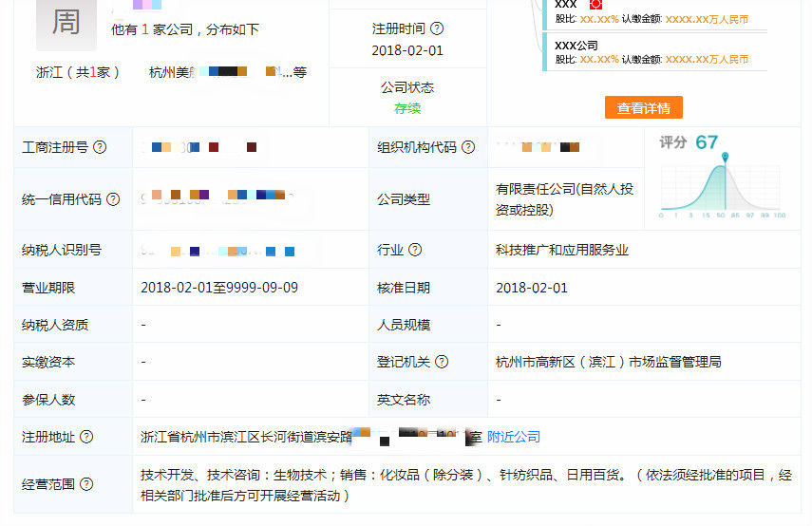Image resolution: width=812 pixels, height=526 pixels.
Task: Open the 附近公司 link
Action: [x=514, y=437]
